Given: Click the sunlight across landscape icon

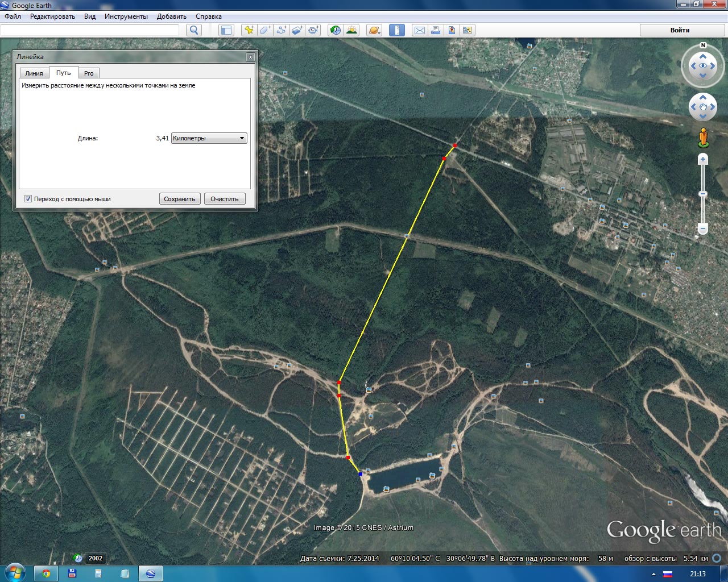Looking at the screenshot, I should tap(351, 30).
